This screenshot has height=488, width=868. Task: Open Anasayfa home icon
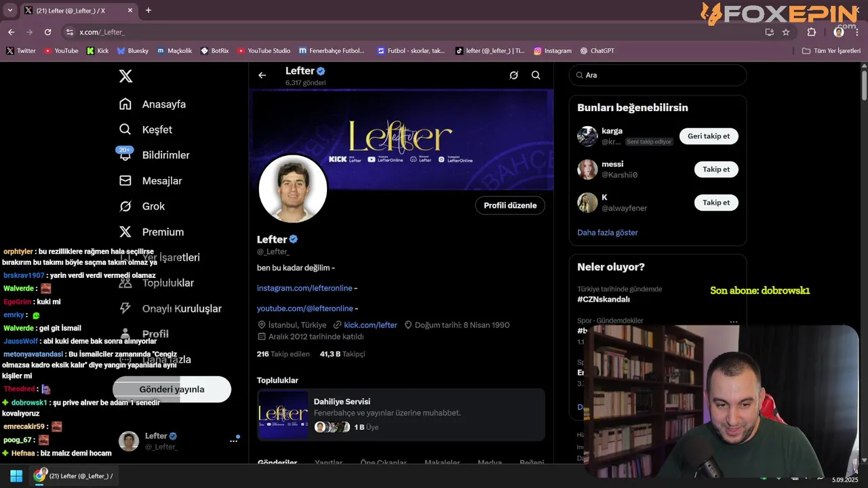click(125, 104)
